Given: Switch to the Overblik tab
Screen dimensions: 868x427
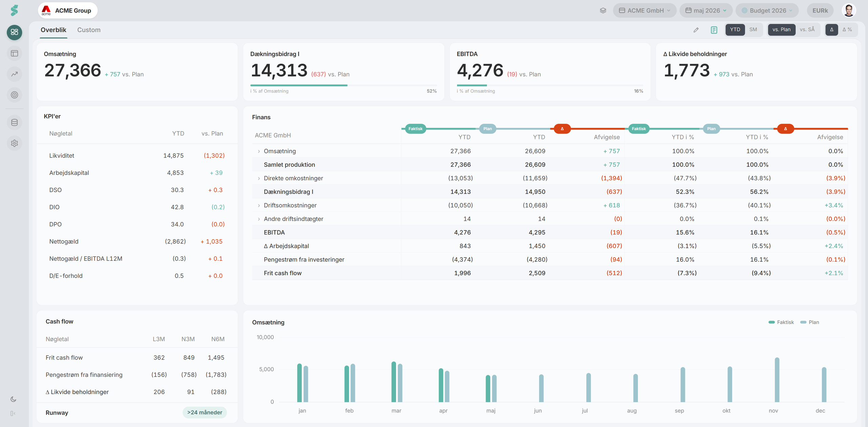Looking at the screenshot, I should 53,30.
